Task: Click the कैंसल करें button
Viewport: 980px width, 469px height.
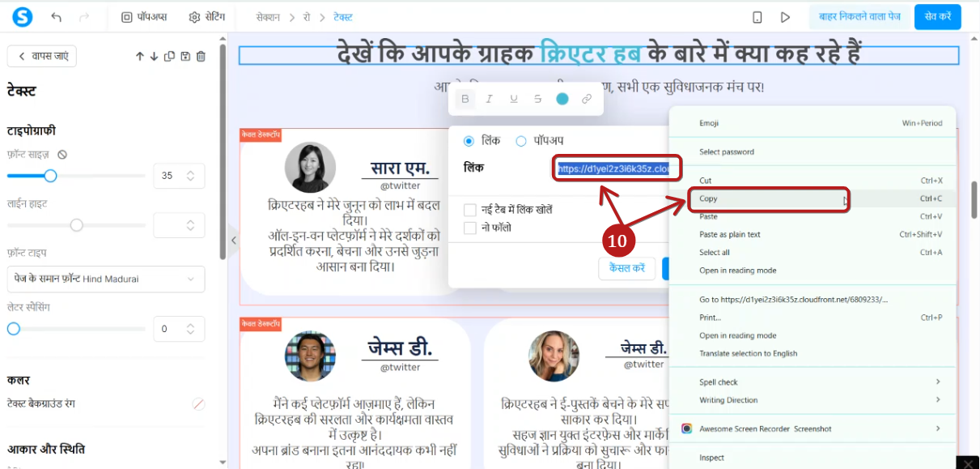Action: 627,268
